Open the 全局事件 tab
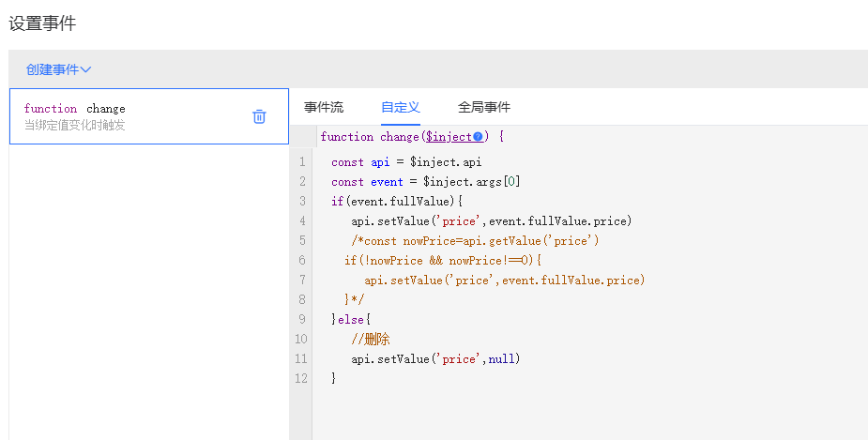868x440 pixels. click(484, 107)
